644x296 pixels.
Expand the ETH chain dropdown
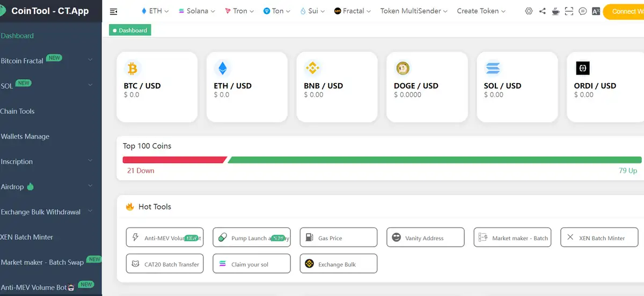tap(155, 11)
